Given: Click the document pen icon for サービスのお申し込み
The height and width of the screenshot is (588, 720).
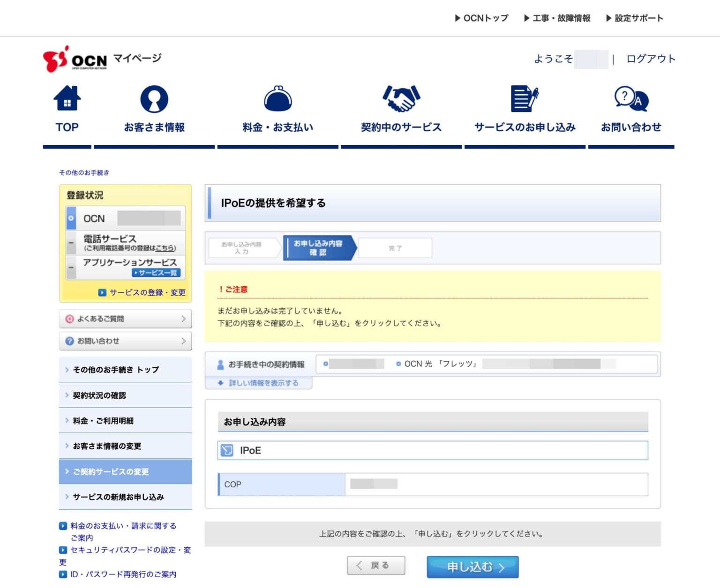Looking at the screenshot, I should pyautogui.click(x=525, y=98).
